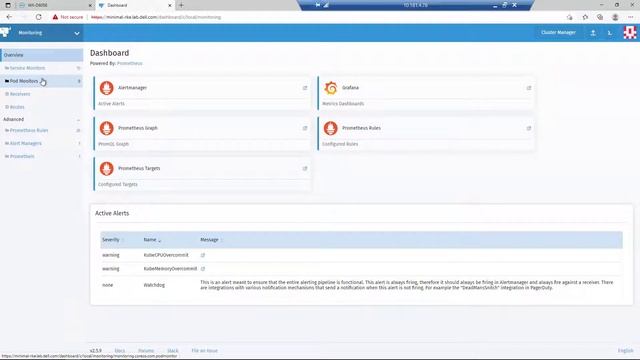This screenshot has height=360, width=640.
Task: Click the browser back arrow
Action: (9, 17)
